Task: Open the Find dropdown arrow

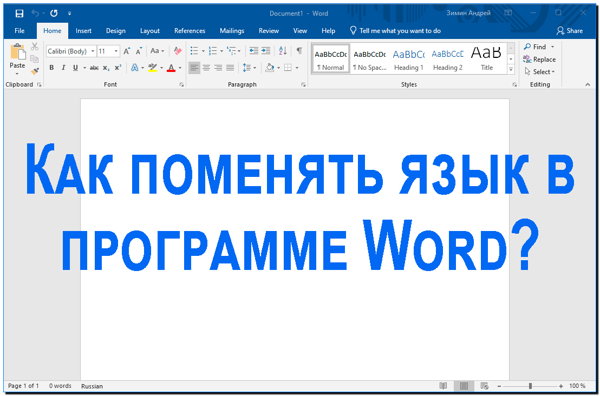Action: [x=552, y=47]
